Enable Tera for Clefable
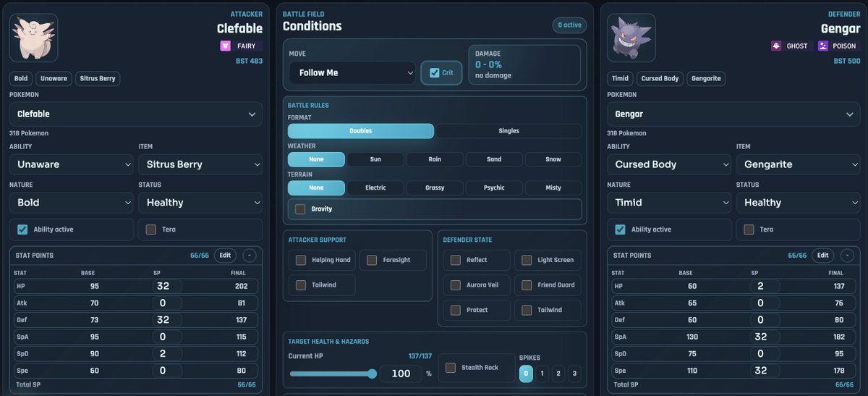The width and height of the screenshot is (868, 396). (151, 229)
